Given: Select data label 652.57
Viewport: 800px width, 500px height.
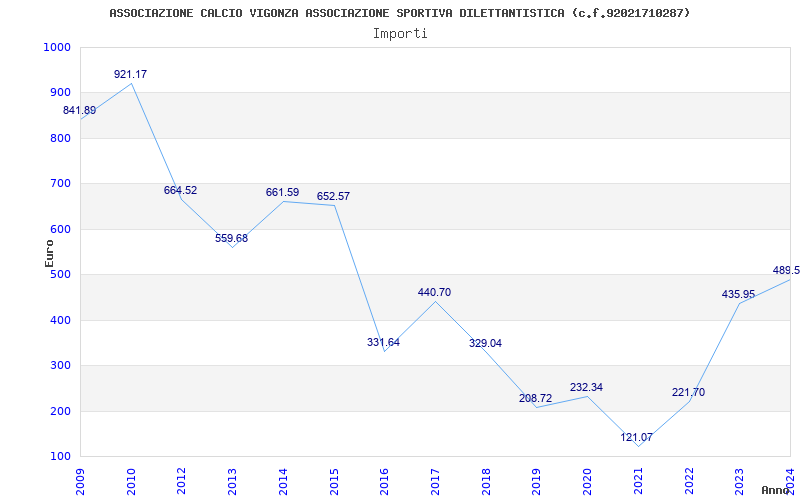Looking at the screenshot, I should [x=333, y=196].
